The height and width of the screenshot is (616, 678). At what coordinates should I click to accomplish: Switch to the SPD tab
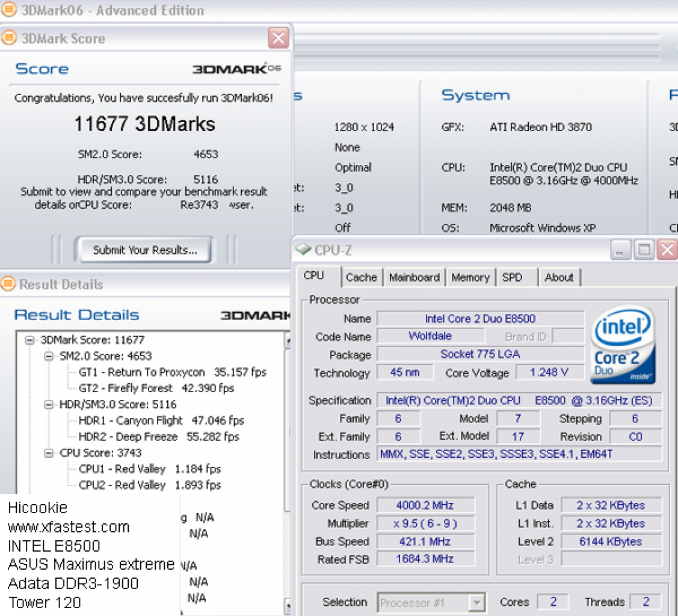[517, 277]
